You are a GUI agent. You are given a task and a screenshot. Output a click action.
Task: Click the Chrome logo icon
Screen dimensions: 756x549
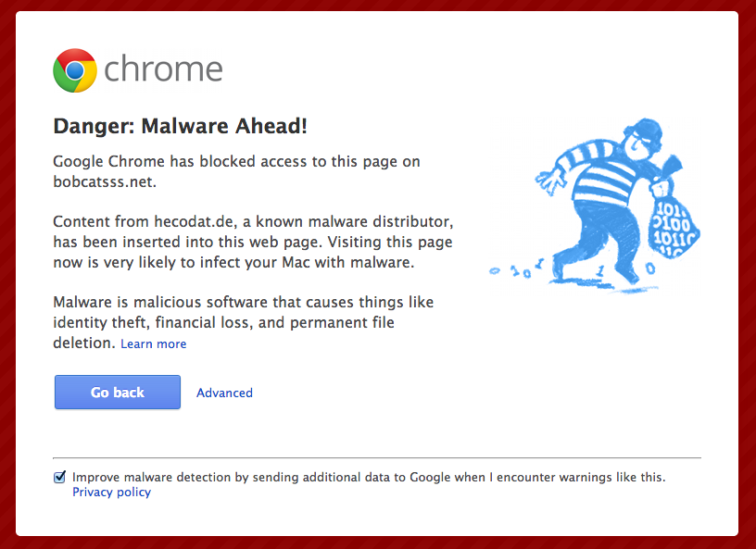(76, 70)
